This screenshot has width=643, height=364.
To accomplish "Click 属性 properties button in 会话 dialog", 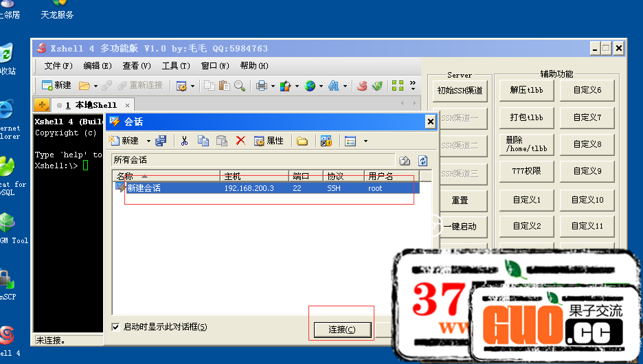I will click(x=269, y=141).
